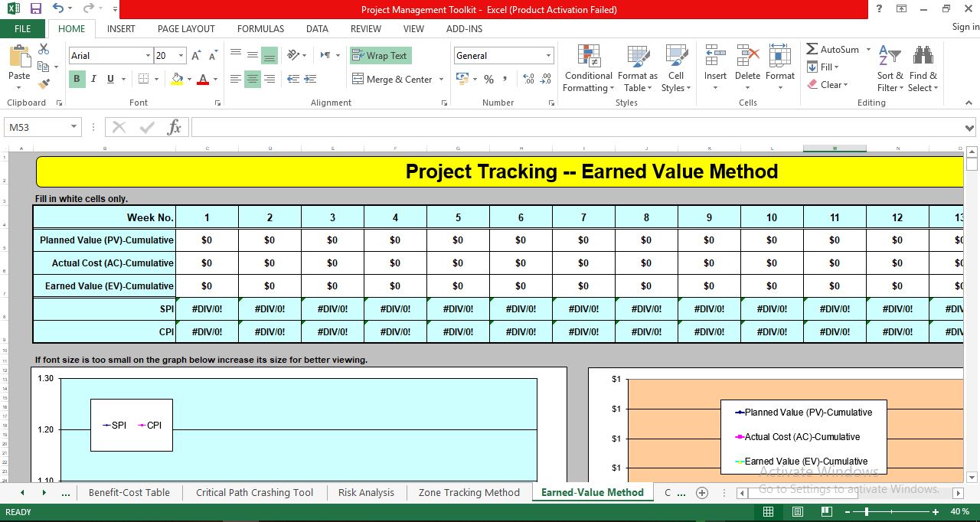Open Find & Select tools
The image size is (980, 522).
[x=923, y=69]
